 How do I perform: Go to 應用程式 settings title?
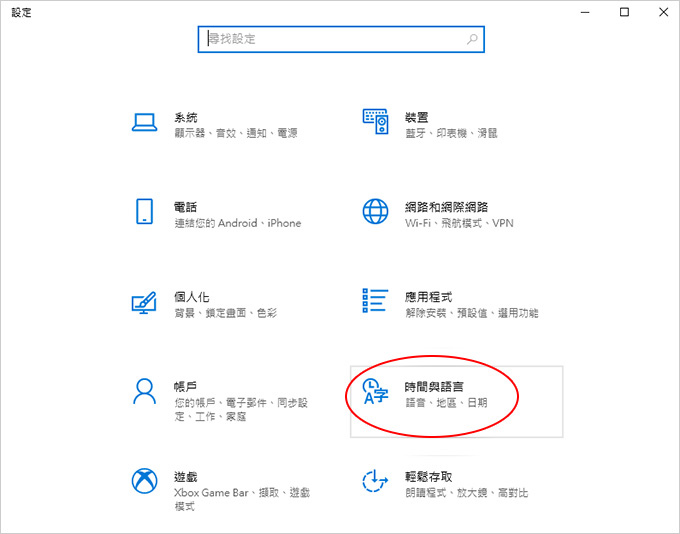428,297
